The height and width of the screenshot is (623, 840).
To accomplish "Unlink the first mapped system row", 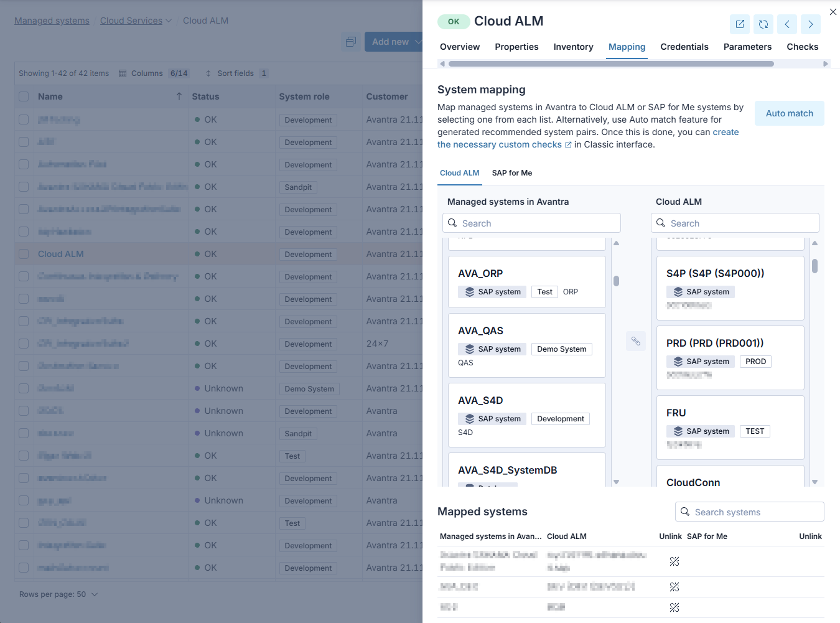I will 674,561.
